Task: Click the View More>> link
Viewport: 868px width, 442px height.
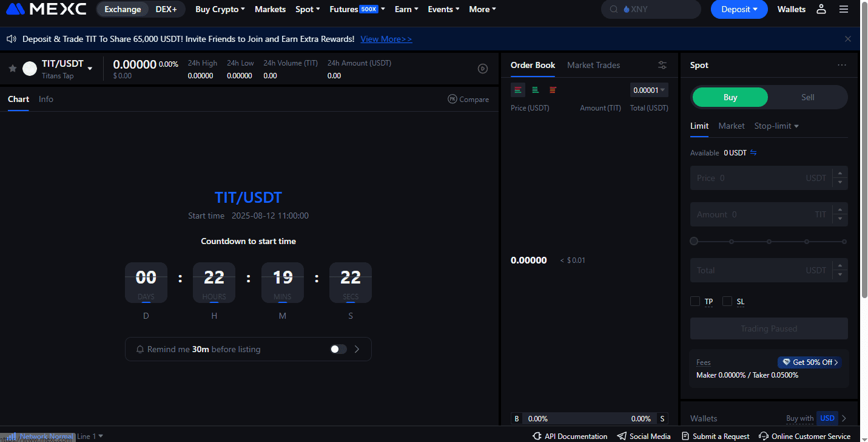Action: coord(386,39)
